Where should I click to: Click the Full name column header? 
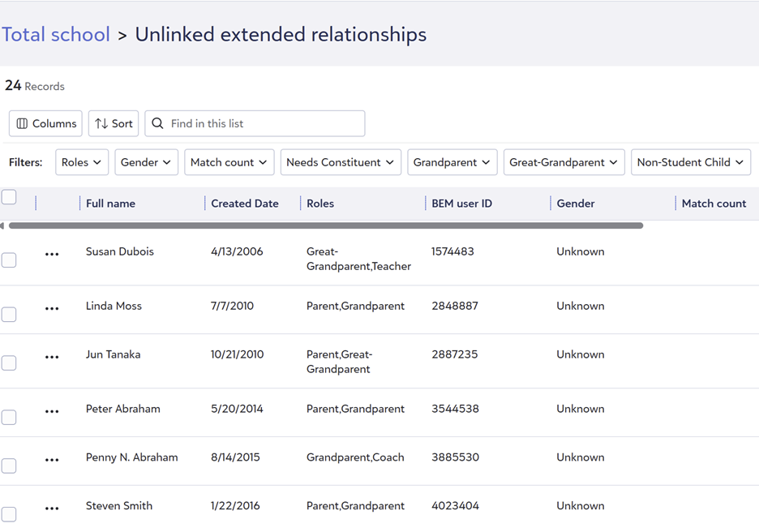110,204
